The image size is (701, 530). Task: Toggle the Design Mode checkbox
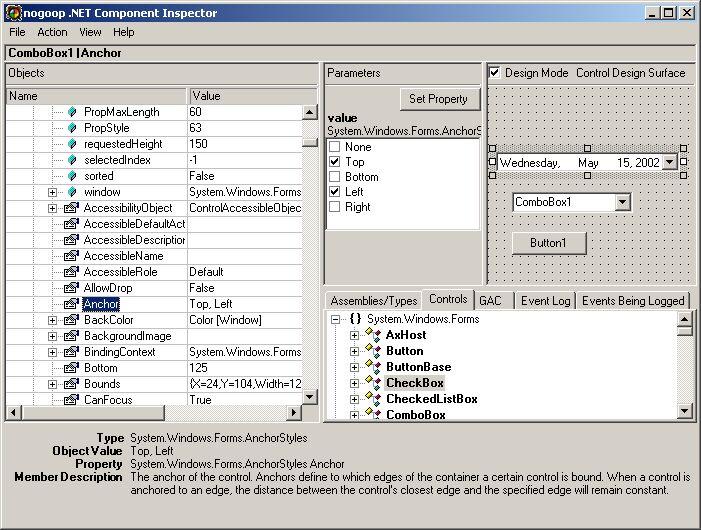494,72
